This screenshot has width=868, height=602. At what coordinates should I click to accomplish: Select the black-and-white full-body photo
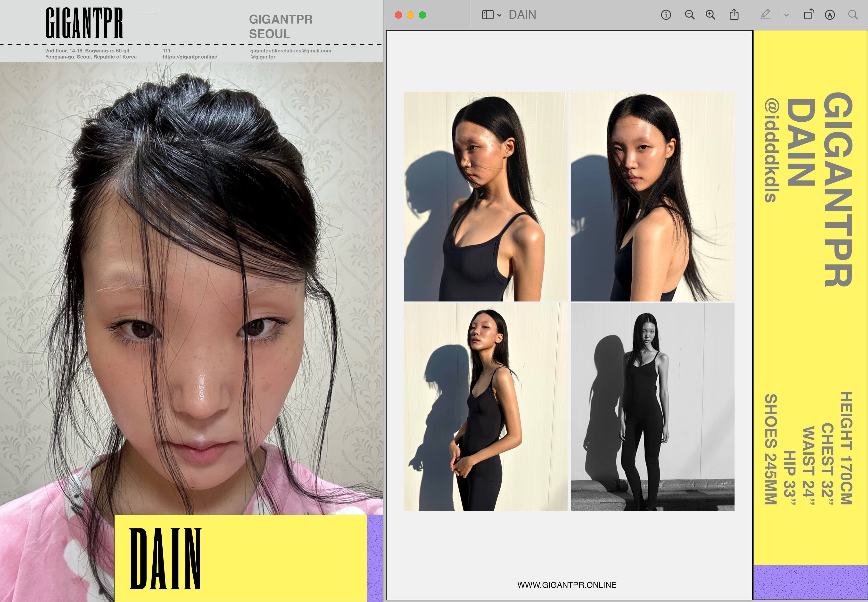(652, 407)
